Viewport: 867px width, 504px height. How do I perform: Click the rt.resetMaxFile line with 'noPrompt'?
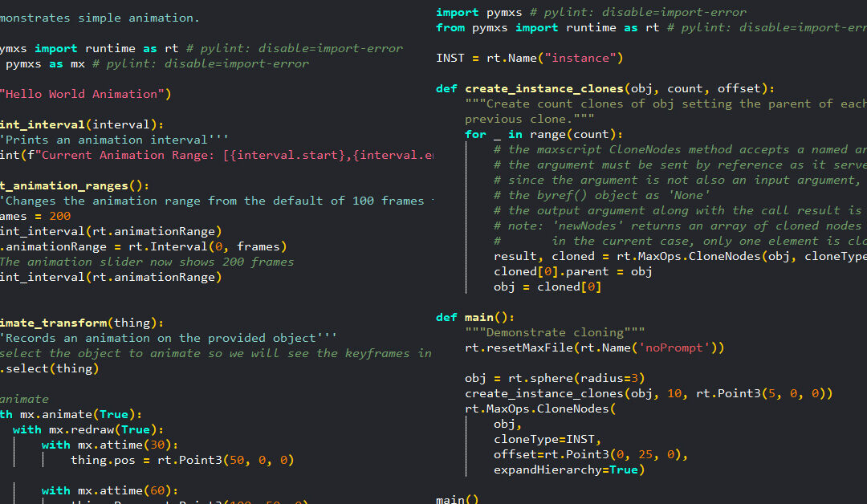(x=594, y=348)
